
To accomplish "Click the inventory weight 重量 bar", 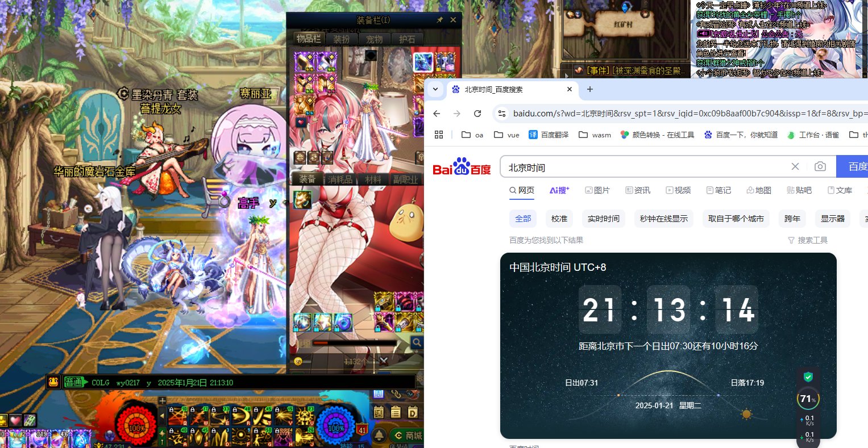I will point(354,343).
